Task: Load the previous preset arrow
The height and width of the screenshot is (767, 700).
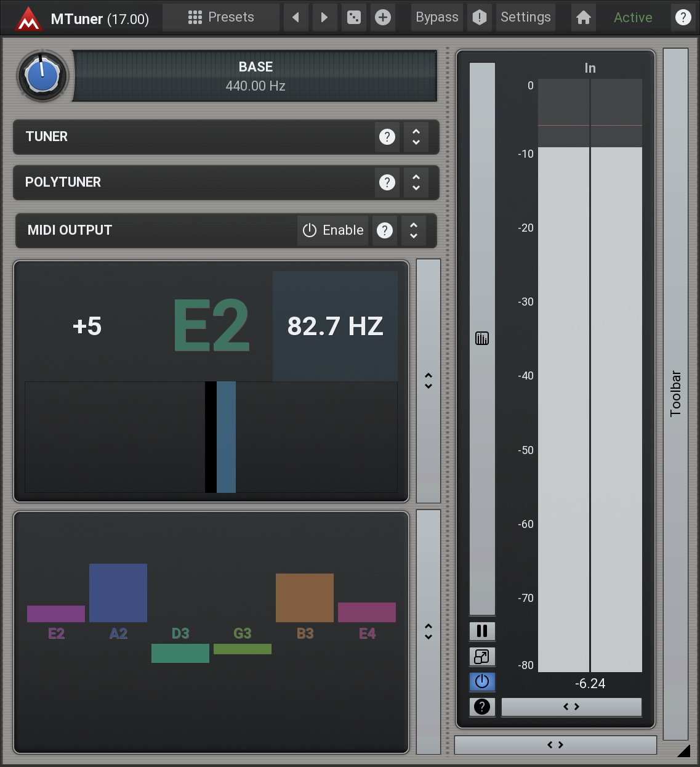Action: pos(296,17)
